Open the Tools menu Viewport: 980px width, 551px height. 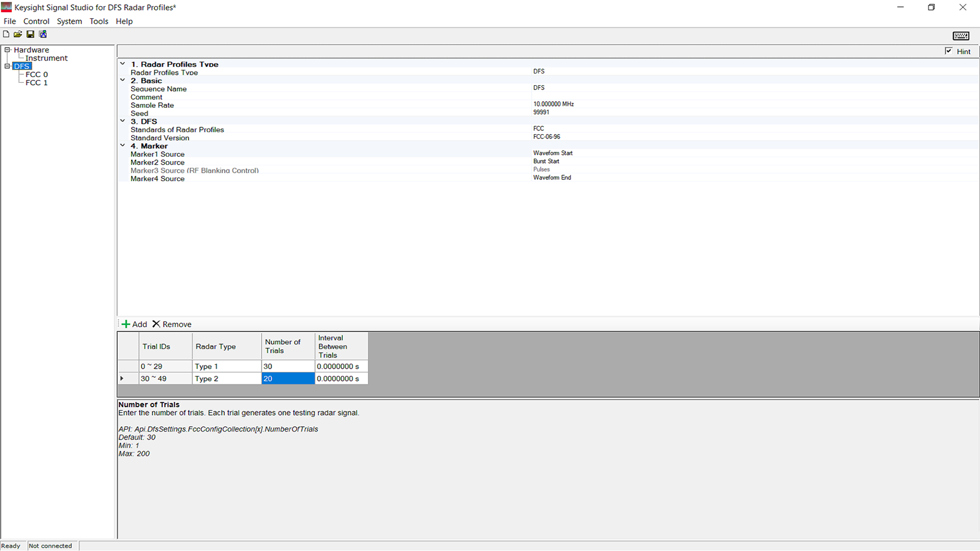[x=99, y=21]
